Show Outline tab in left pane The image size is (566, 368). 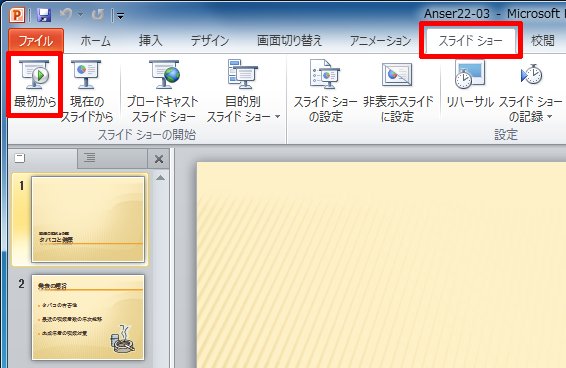tap(112, 158)
